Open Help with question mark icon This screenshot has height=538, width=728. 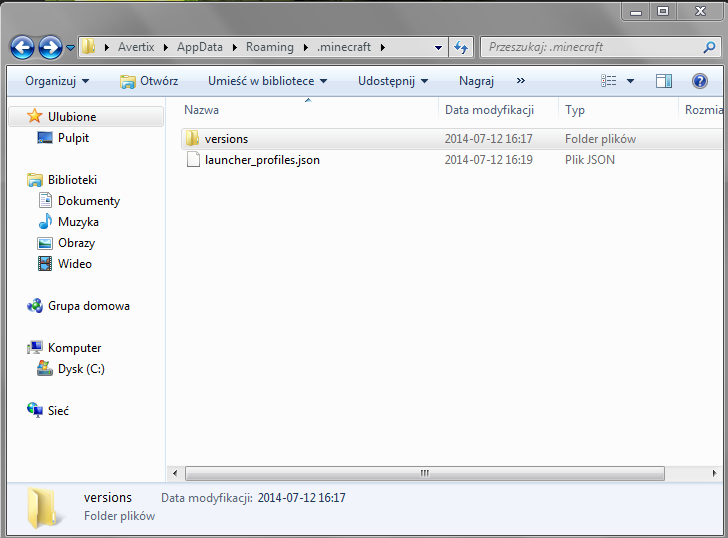pyautogui.click(x=700, y=81)
